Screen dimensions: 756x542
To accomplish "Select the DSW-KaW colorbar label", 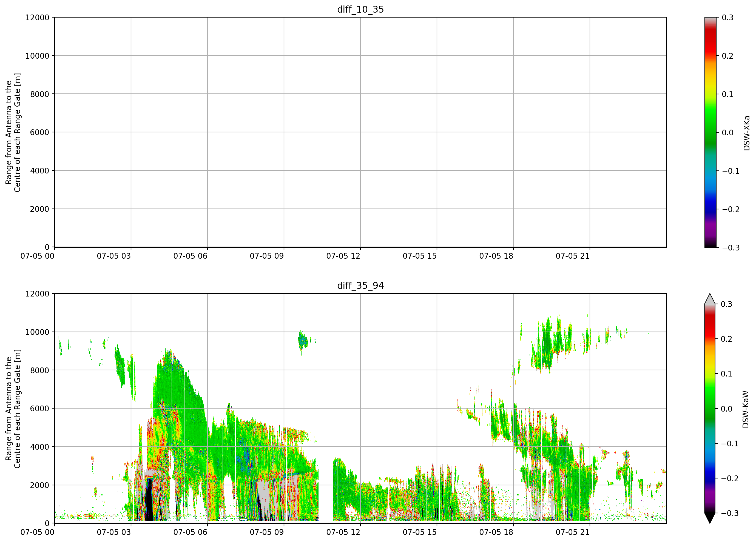I will (x=746, y=409).
